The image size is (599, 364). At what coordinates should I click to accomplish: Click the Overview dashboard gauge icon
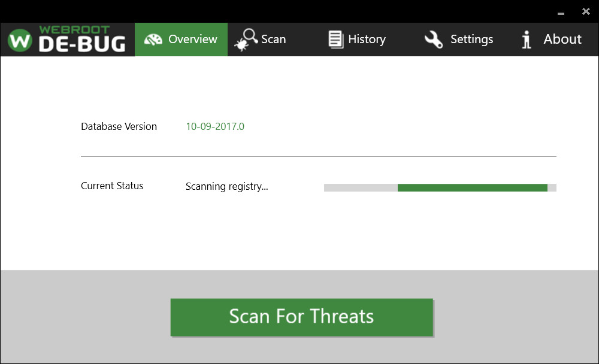coord(153,40)
